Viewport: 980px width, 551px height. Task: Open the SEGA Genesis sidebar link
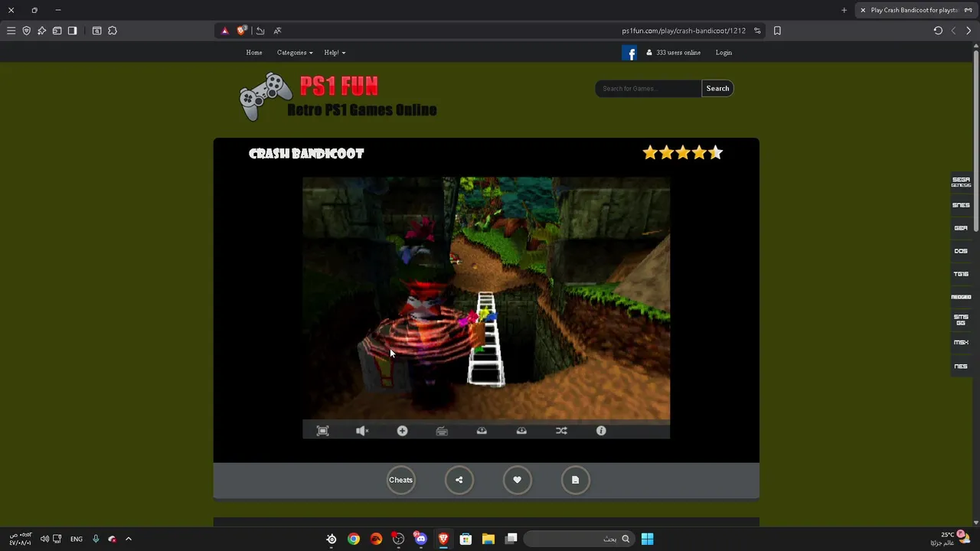[x=961, y=182]
